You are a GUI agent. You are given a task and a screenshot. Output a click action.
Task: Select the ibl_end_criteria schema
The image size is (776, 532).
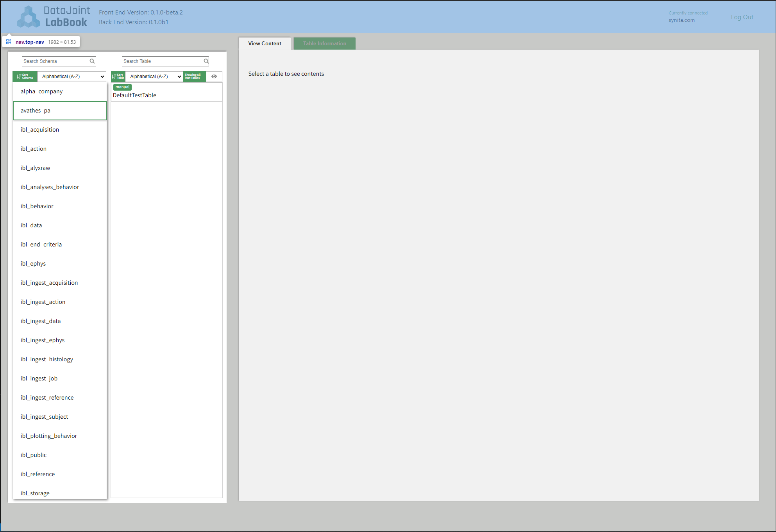point(60,245)
